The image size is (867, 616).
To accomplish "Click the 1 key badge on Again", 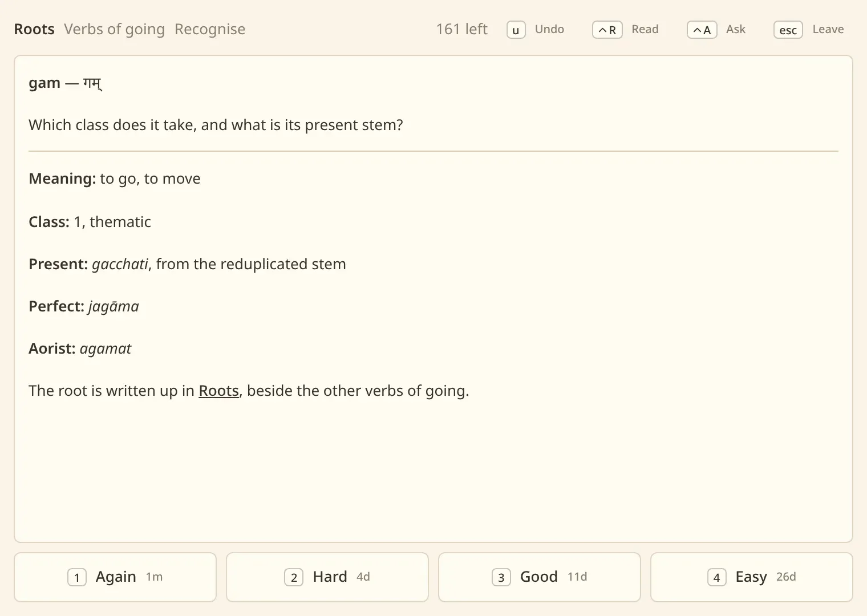I will tap(77, 578).
